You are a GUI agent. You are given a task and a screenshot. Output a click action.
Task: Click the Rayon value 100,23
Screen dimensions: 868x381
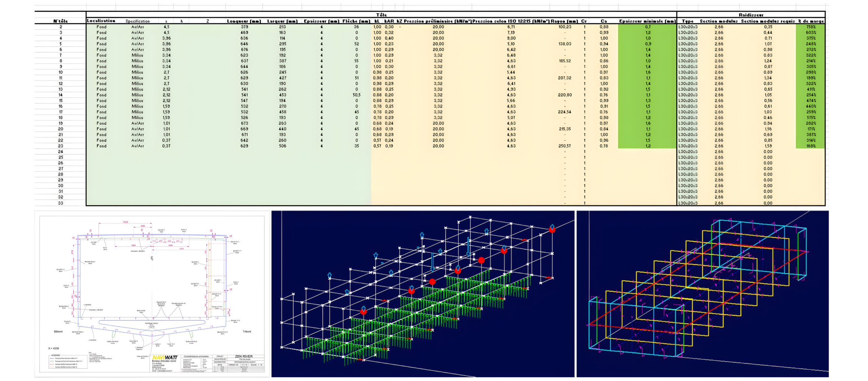tap(565, 27)
